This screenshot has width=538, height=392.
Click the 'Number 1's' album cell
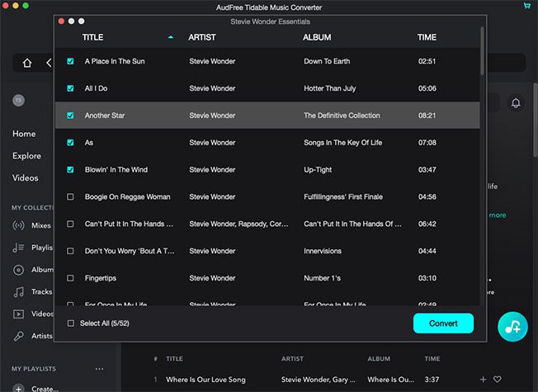322,278
